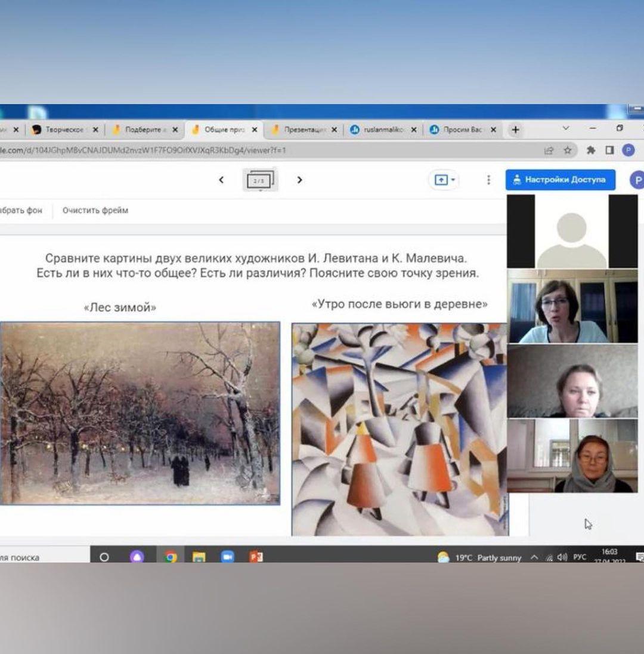Viewport: 644px width, 654px height.
Task: Open the browser extensions puzzle icon
Action: 591,150
